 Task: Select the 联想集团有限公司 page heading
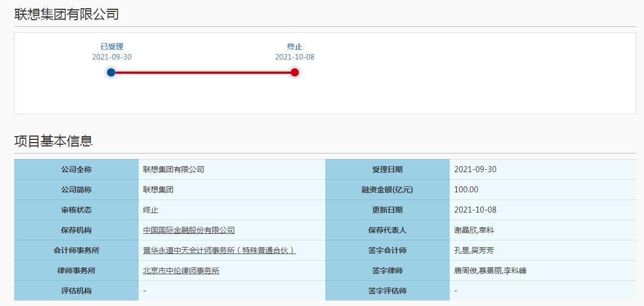67,14
